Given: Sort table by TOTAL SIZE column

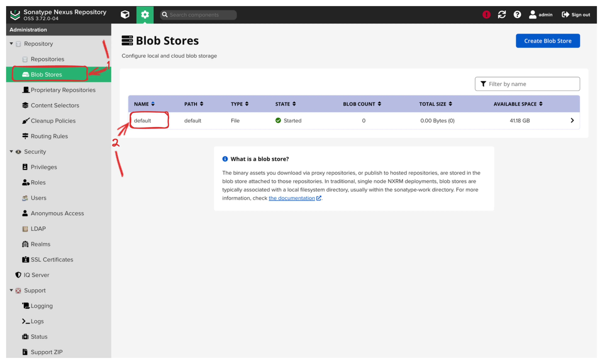Looking at the screenshot, I should [x=435, y=104].
